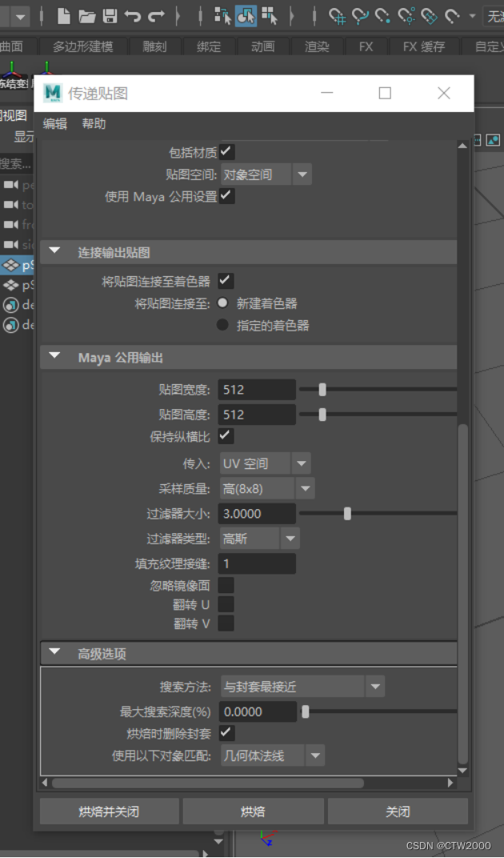Click the dialog vertical scrollbar thumb

[x=463, y=594]
